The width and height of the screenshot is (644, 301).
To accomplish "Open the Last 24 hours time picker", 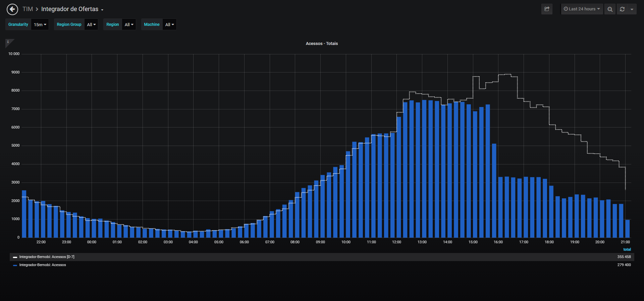I will tap(582, 9).
